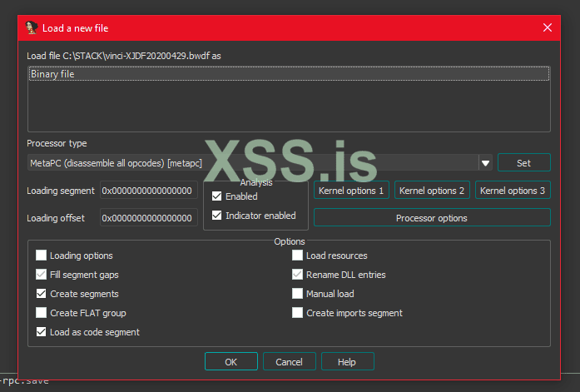This screenshot has width=580, height=392.
Task: Toggle the Create segments checkbox
Action: (x=41, y=294)
